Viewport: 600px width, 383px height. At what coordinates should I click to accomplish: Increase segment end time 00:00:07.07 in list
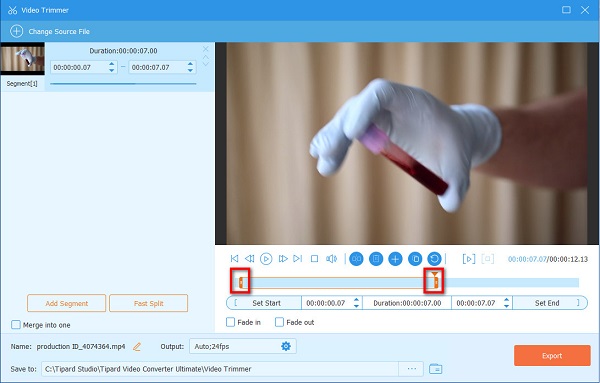coord(190,64)
